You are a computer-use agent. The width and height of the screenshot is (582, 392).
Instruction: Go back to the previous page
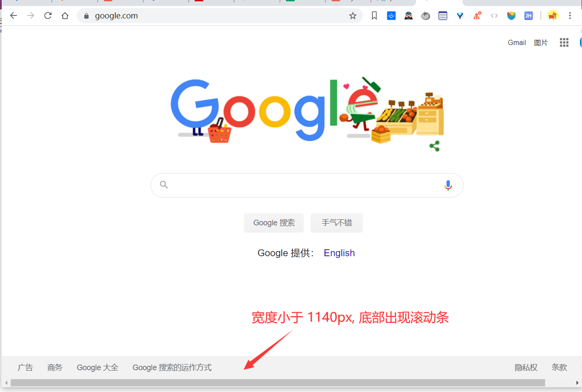(13, 16)
